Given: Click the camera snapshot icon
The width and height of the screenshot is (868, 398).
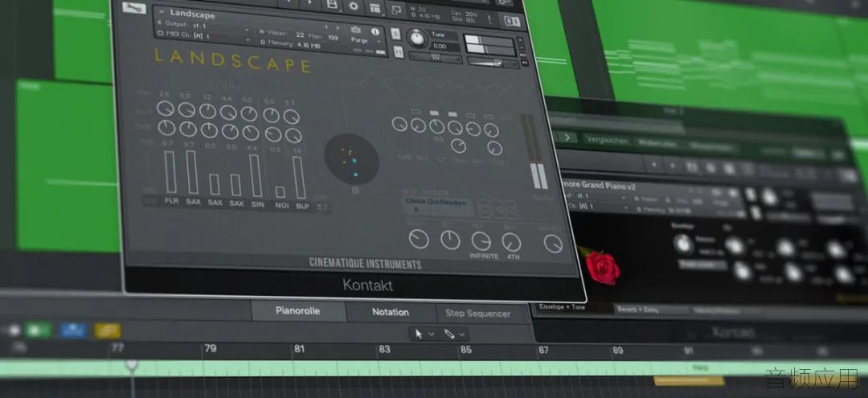Looking at the screenshot, I should (x=356, y=29).
